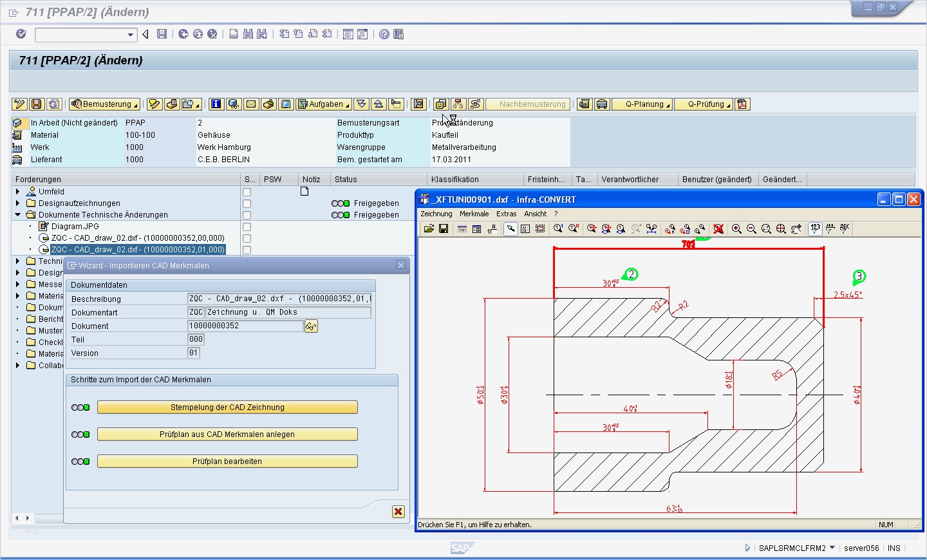Image resolution: width=927 pixels, height=560 pixels.
Task: Click the zoom in magnifier in infra-CONVERT
Action: tap(736, 229)
